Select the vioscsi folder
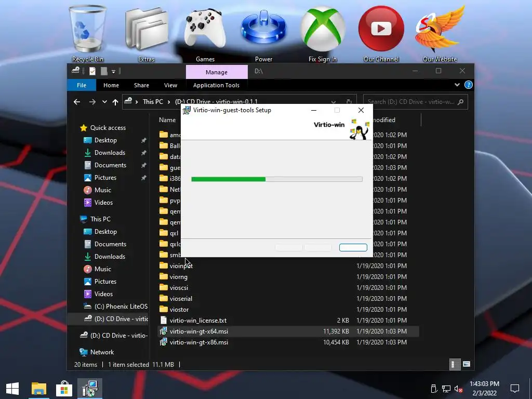Screen dimensions: 532x399 pos(179,288)
